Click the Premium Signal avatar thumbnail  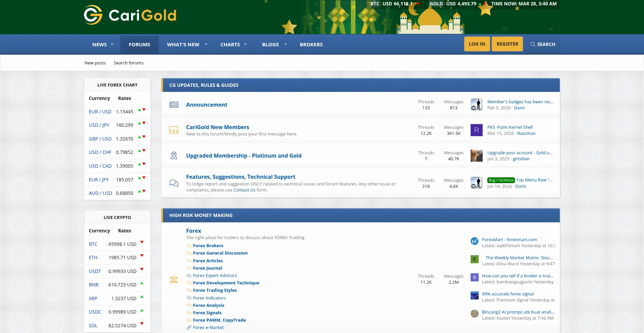[x=475, y=295]
